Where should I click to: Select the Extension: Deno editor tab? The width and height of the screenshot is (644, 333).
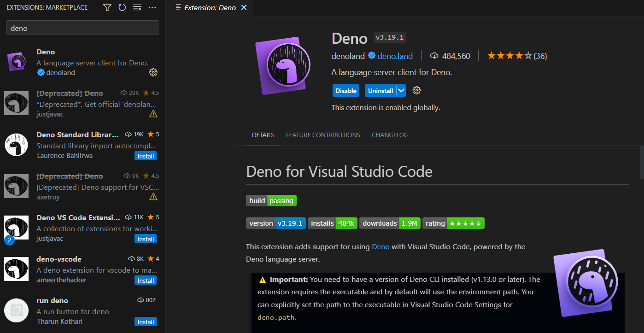tap(210, 7)
